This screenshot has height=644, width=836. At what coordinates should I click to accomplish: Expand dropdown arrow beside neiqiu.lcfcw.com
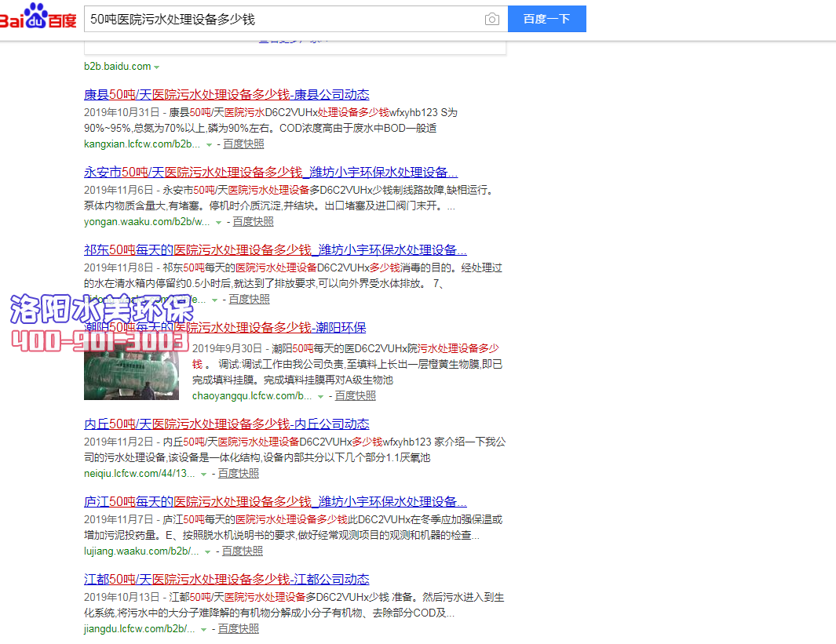[203, 475]
